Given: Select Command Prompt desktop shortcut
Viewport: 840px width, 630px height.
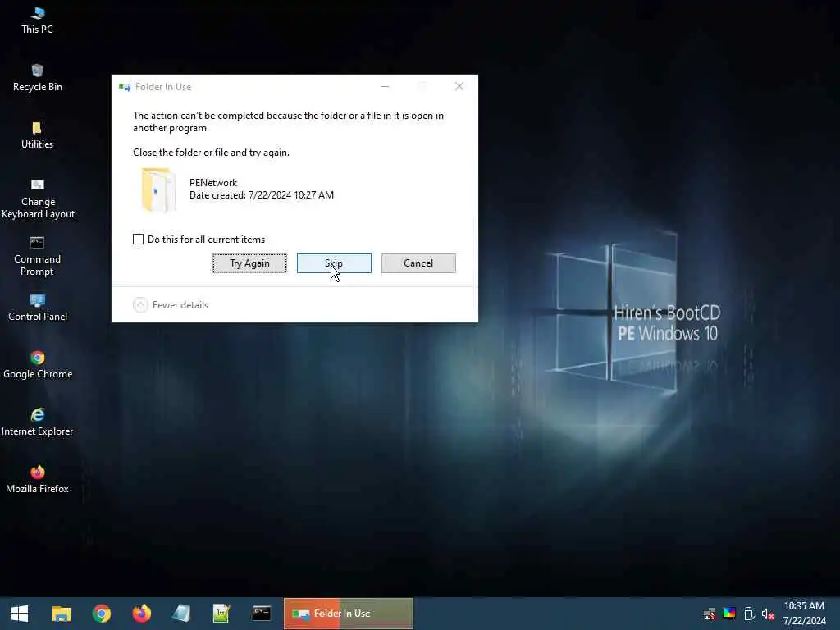Looking at the screenshot, I should tap(37, 257).
